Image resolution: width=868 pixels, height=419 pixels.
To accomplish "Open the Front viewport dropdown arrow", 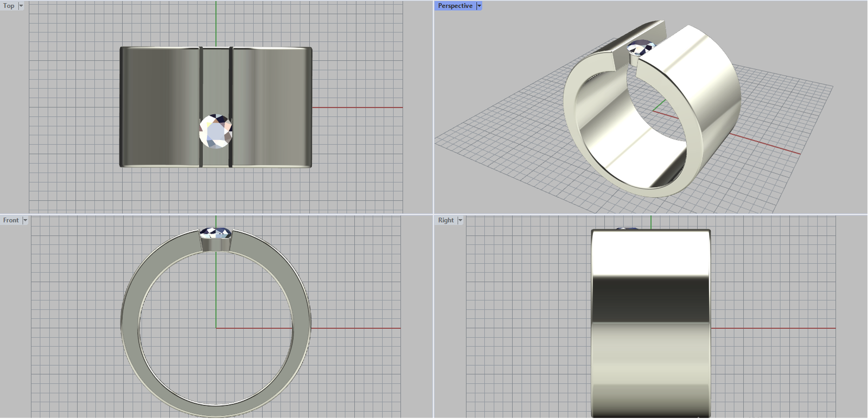I will pos(25,220).
